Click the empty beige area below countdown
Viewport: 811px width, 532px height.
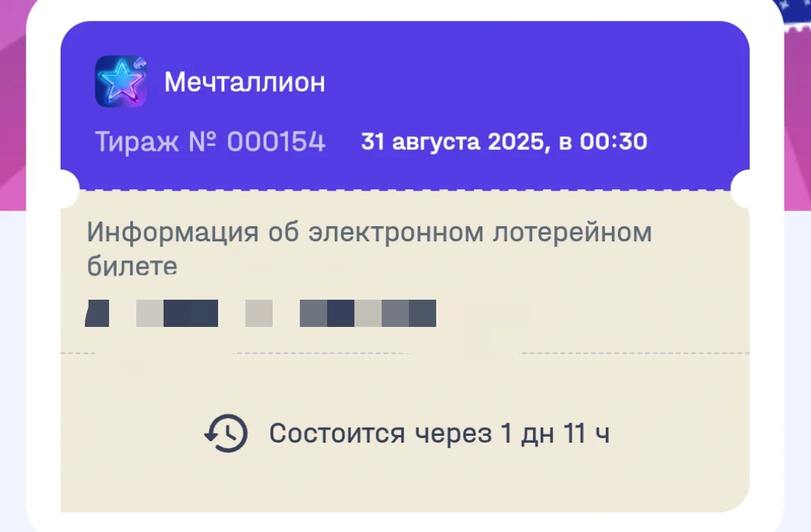point(405,484)
